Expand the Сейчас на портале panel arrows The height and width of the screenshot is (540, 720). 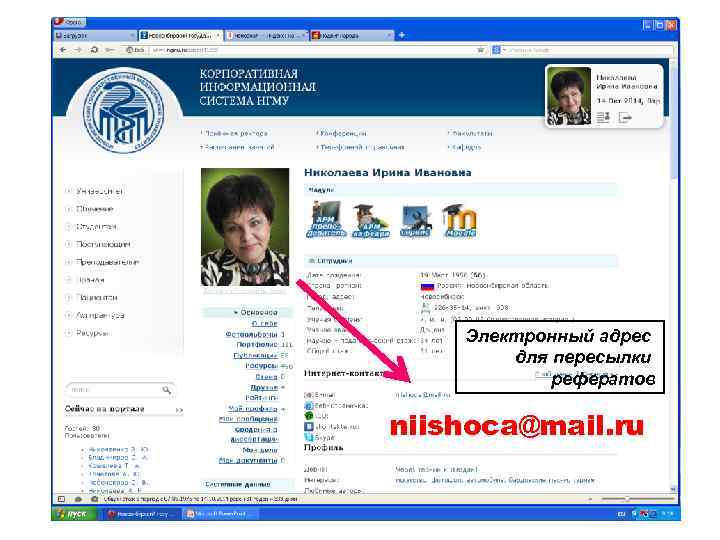click(179, 410)
